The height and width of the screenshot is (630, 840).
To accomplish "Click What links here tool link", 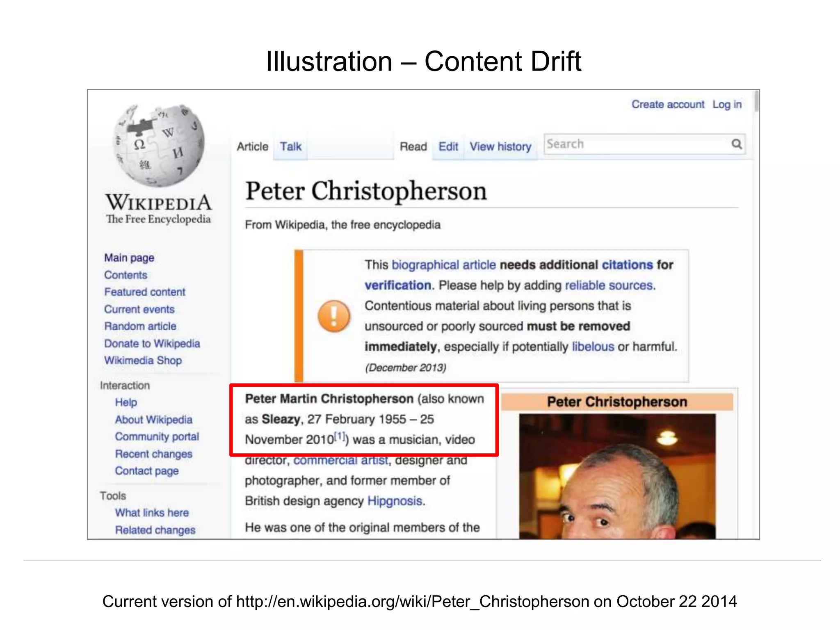I will [x=152, y=513].
